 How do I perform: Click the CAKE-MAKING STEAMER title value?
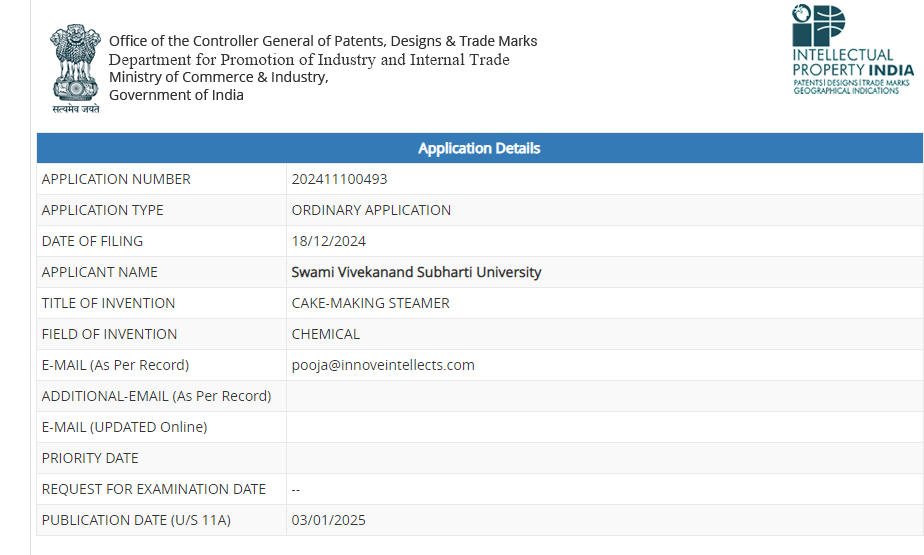[370, 303]
